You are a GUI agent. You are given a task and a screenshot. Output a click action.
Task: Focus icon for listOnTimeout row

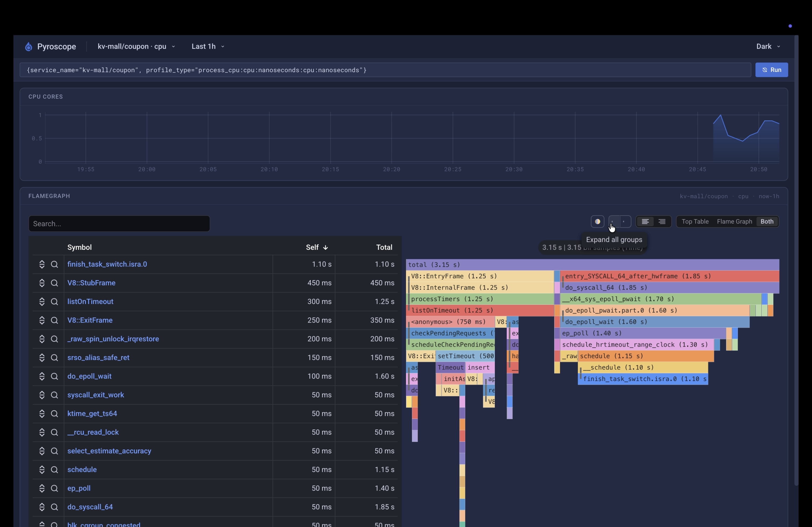pyautogui.click(x=42, y=302)
